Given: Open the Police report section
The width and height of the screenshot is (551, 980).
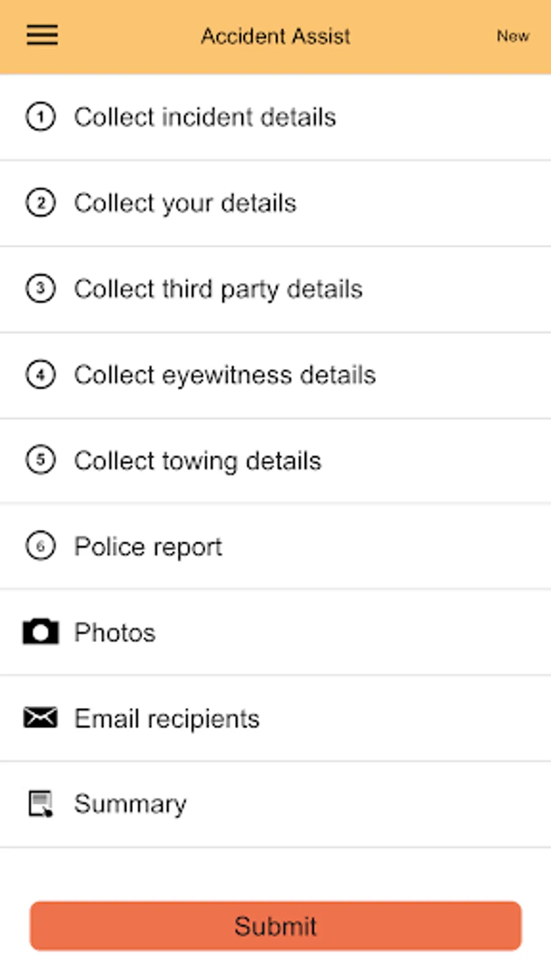Looking at the screenshot, I should click(148, 546).
